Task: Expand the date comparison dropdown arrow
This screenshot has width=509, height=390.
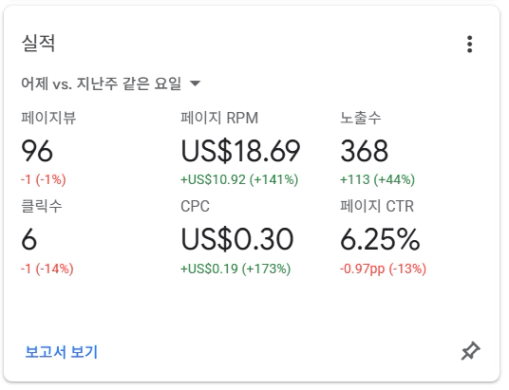Action: [195, 83]
